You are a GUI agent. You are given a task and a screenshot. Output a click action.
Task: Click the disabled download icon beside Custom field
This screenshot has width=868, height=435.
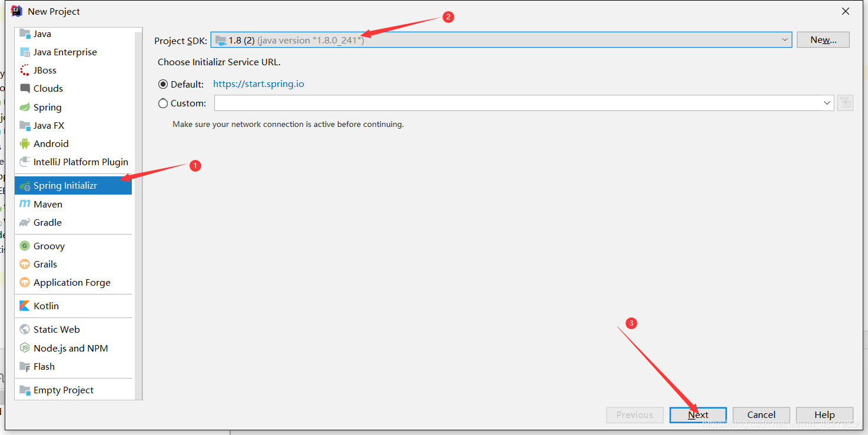click(846, 103)
